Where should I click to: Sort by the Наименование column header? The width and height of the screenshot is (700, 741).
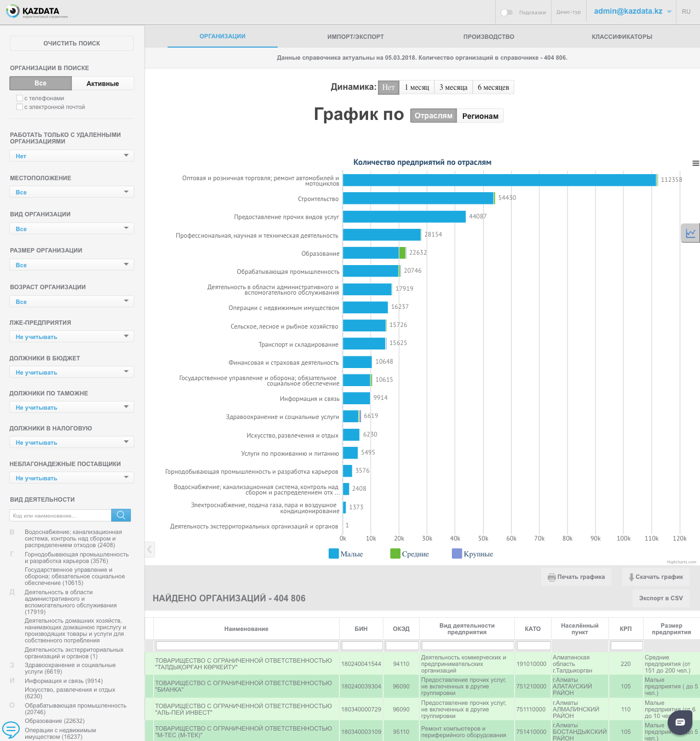tap(246, 629)
